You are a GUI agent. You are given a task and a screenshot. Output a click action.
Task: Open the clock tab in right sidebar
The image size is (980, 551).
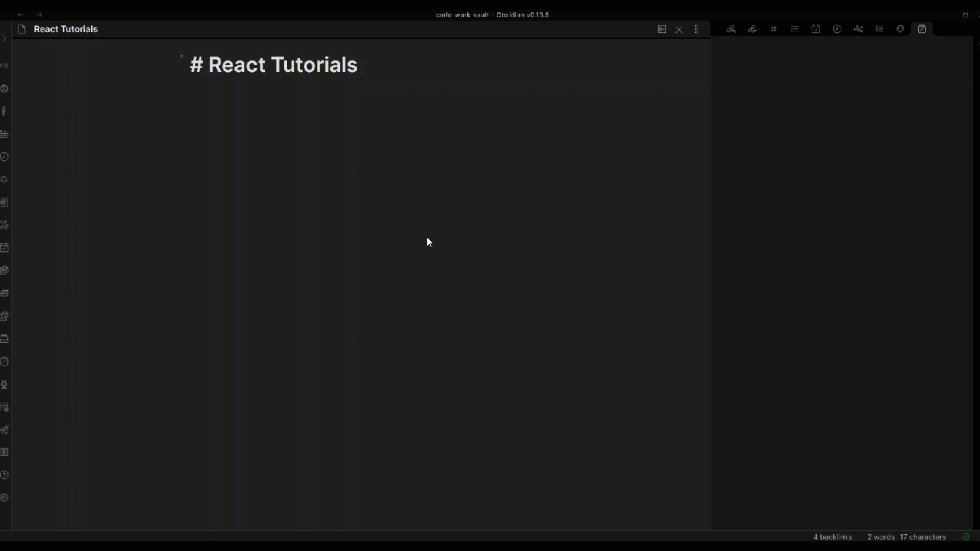[837, 29]
